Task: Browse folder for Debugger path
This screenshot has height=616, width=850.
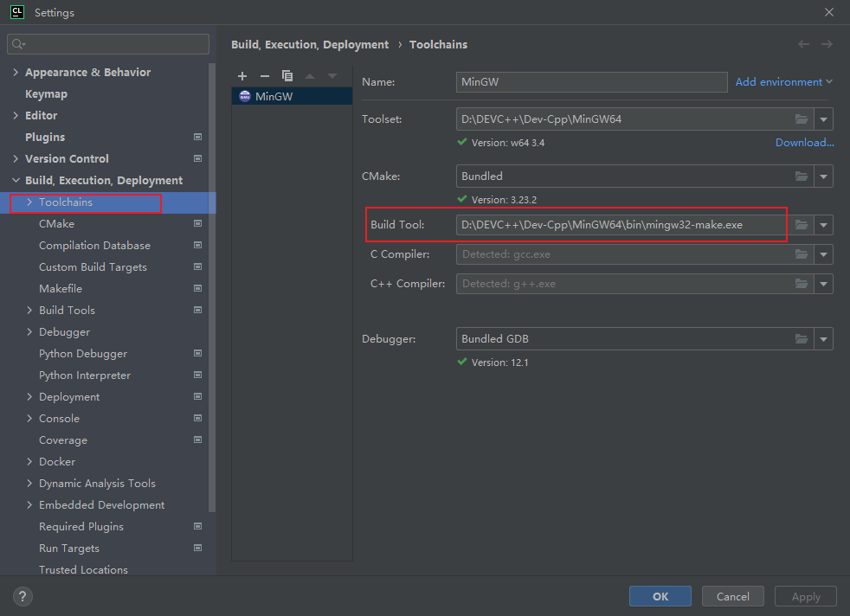Action: coord(802,339)
